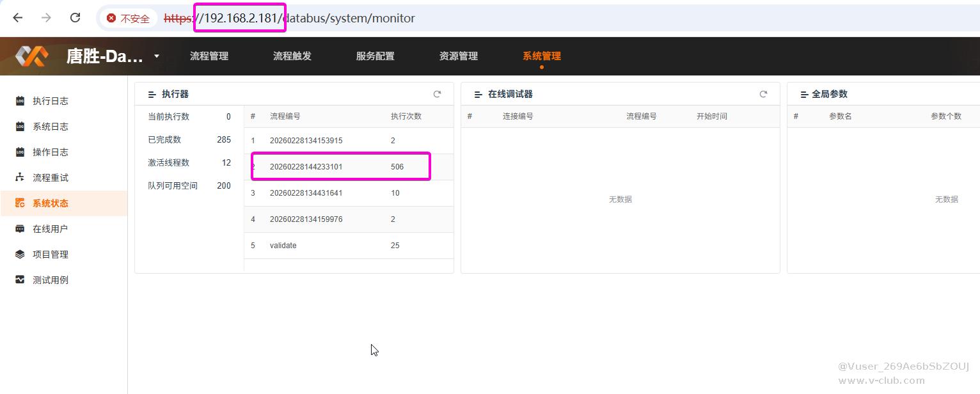Refresh the 在线调试器 panel
This screenshot has height=394, width=980.
763,94
